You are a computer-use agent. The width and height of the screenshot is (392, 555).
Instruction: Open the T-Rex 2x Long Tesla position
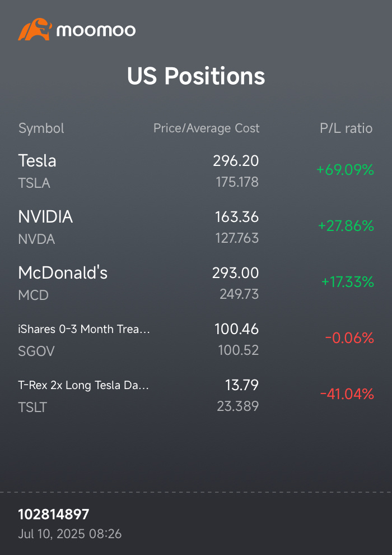tap(196, 395)
